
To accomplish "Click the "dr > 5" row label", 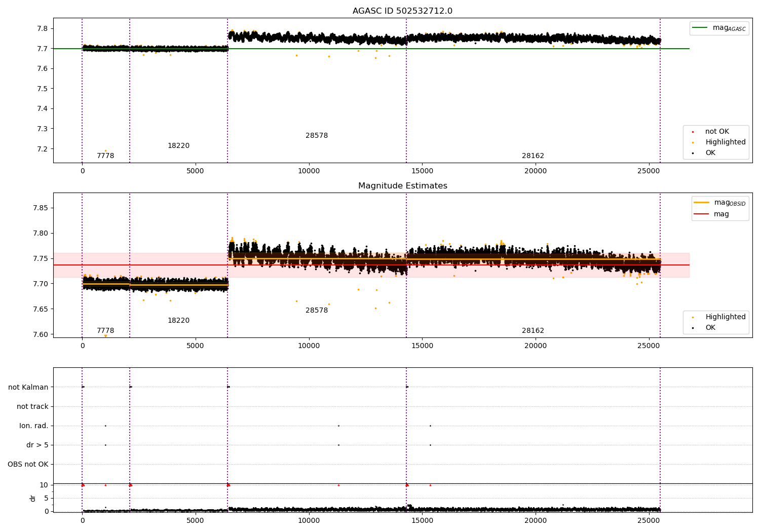I will (37, 445).
